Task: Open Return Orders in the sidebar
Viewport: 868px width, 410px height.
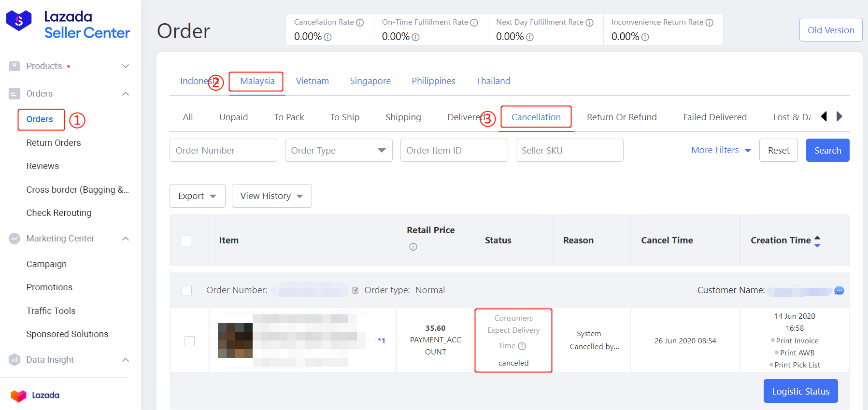Action: pyautogui.click(x=54, y=143)
